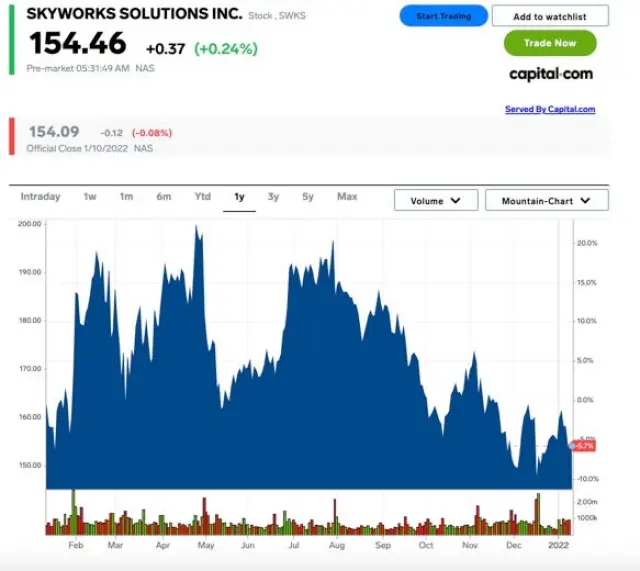Click the Start Trading button
Screen dimensions: 640x571
point(443,16)
